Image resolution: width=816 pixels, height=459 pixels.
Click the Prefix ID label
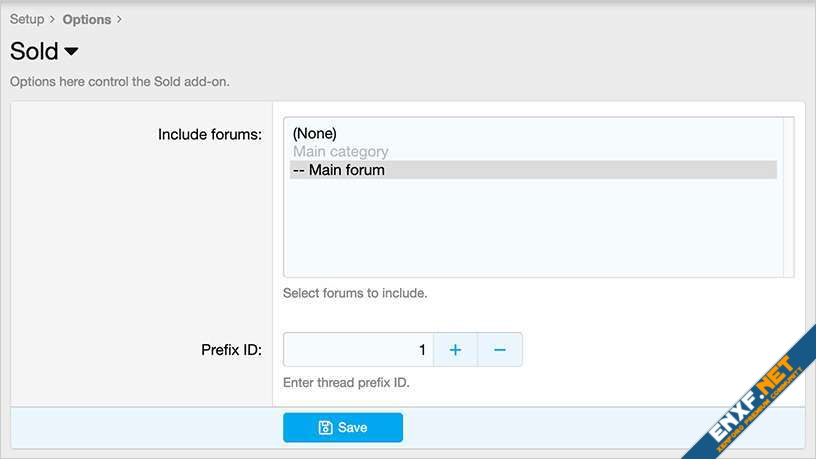pos(231,350)
